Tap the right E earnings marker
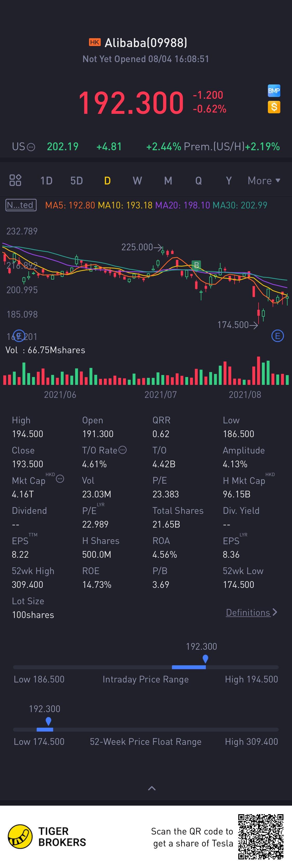Viewport: 292px width, 868px height. [277, 336]
